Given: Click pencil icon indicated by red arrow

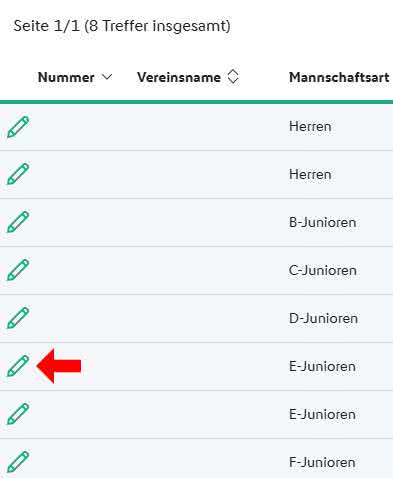Looking at the screenshot, I should [x=18, y=366].
